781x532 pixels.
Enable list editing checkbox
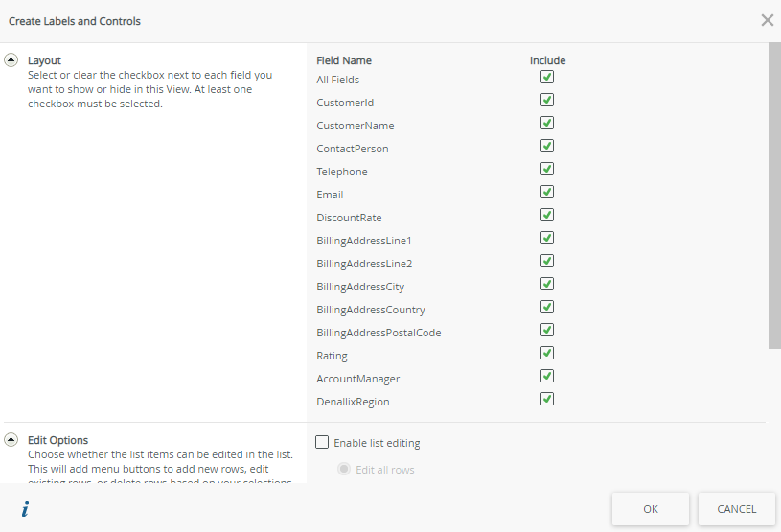tap(323, 442)
